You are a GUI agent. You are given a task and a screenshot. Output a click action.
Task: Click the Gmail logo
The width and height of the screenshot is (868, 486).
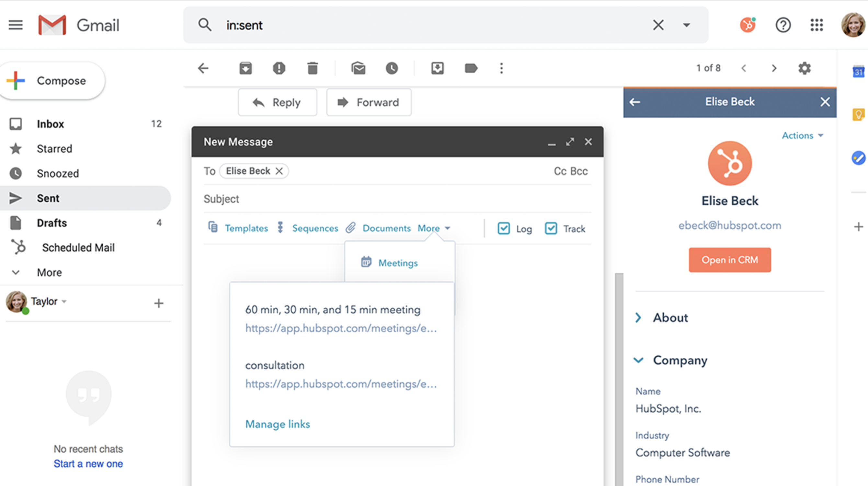coord(79,25)
